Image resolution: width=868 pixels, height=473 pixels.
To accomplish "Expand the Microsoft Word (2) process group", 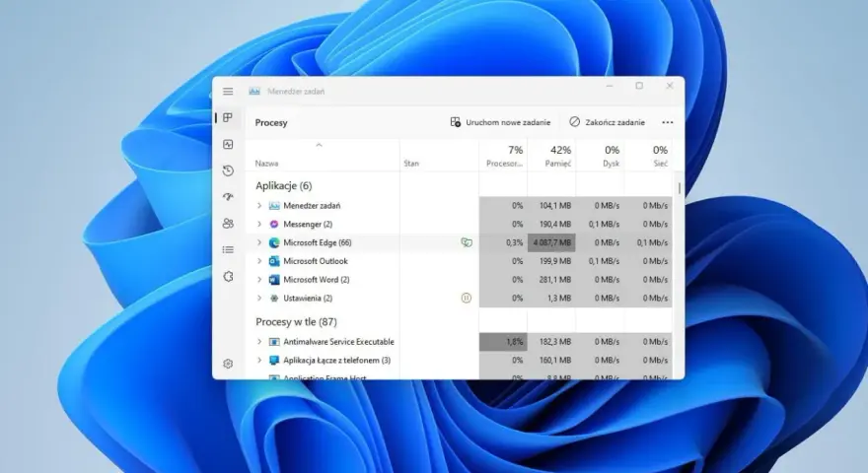I will tap(259, 280).
